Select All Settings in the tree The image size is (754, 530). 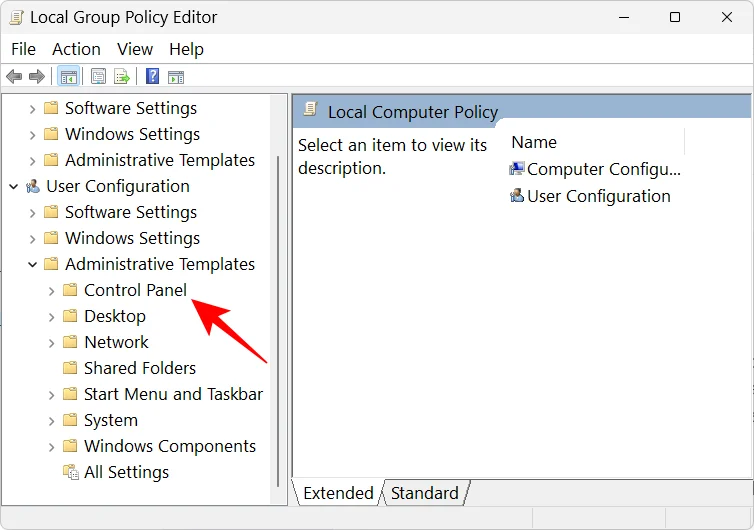pos(126,472)
